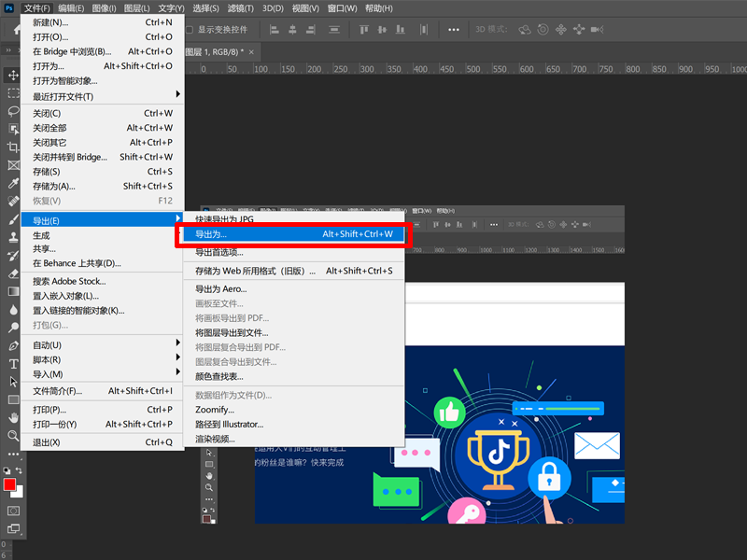Click the three-dot more options in options bar
Screen dimensions: 747x560
[x=454, y=29]
